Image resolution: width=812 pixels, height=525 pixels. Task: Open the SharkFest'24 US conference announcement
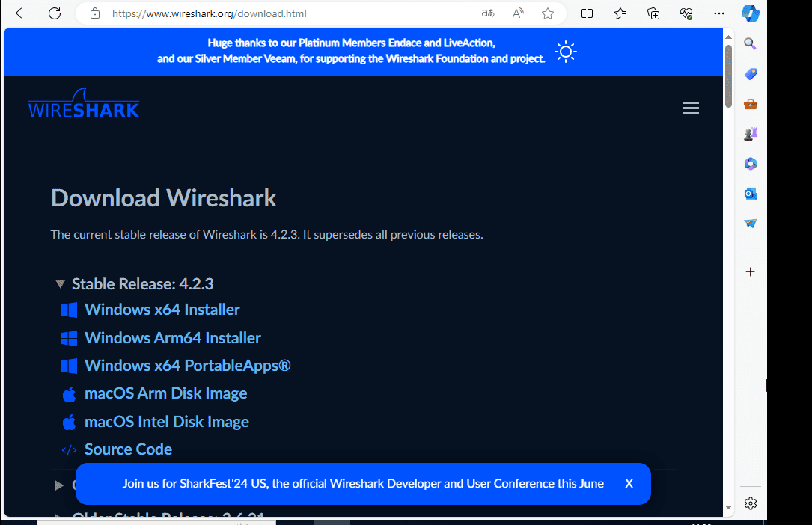(363, 484)
